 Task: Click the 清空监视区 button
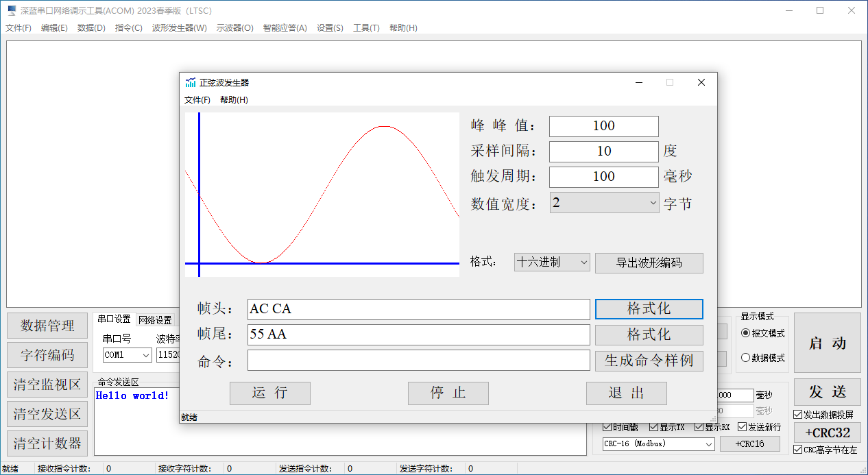click(x=47, y=385)
